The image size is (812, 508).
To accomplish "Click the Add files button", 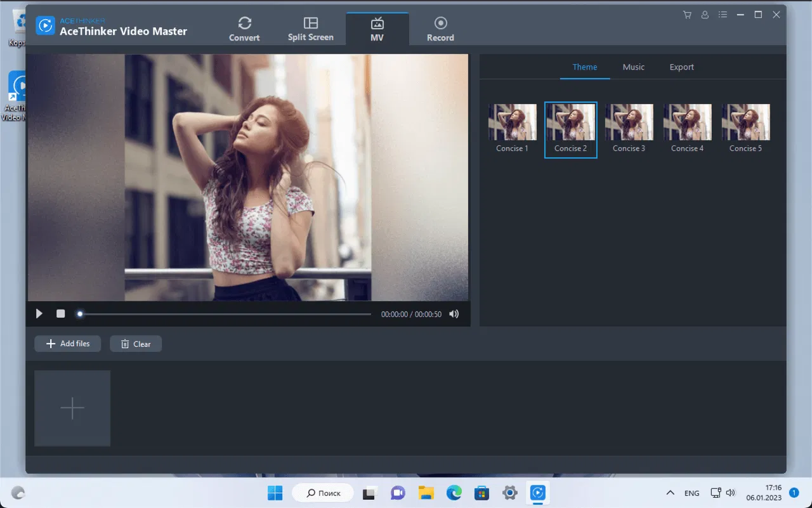I will (68, 344).
